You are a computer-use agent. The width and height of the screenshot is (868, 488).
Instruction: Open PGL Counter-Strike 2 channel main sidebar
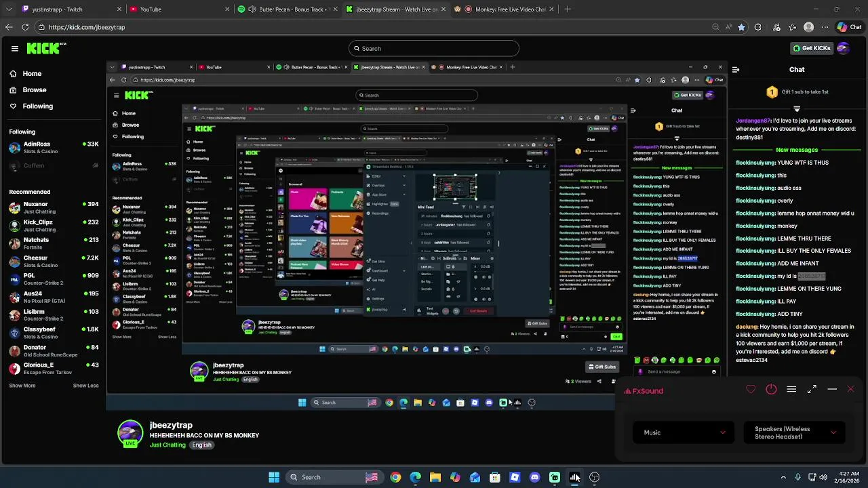coord(54,279)
